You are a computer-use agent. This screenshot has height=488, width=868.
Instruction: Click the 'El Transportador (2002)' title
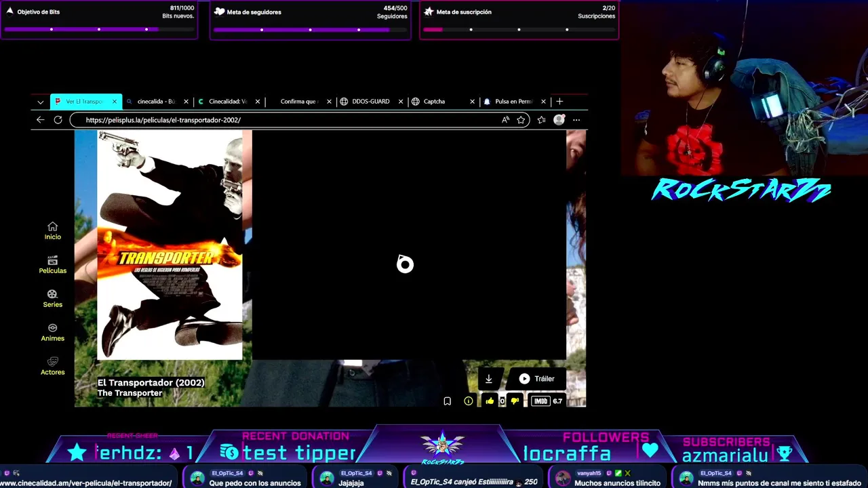151,383
